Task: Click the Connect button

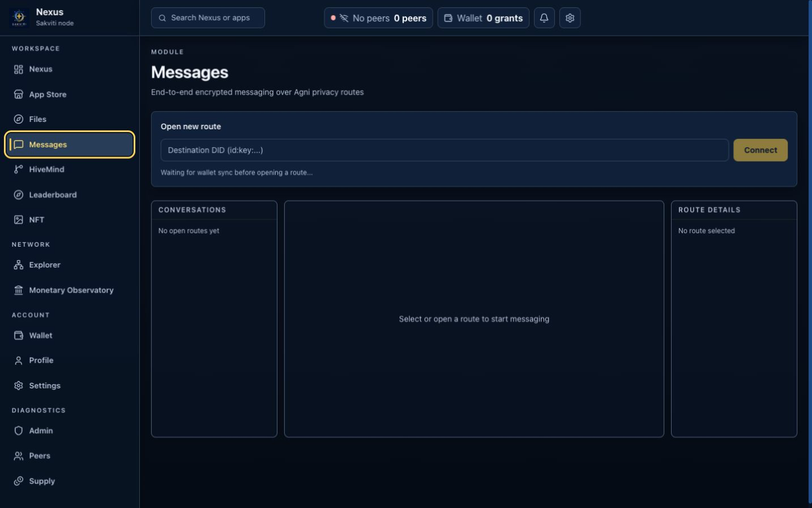Action: click(760, 150)
